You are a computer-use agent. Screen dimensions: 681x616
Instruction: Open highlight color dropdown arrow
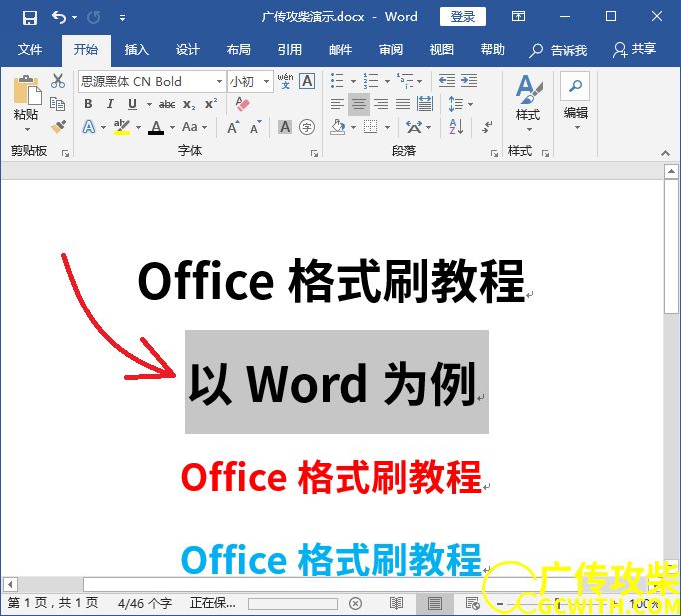click(x=138, y=127)
